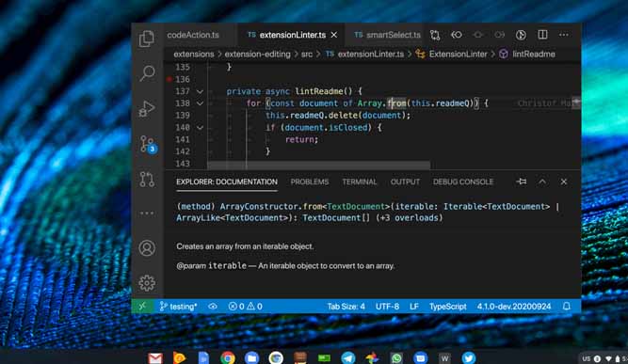
Task: Open the Problems panel tab
Action: (x=310, y=182)
